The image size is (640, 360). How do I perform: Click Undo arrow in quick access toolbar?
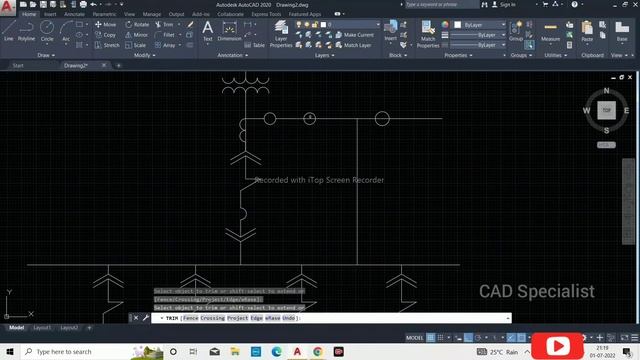coord(93,4)
